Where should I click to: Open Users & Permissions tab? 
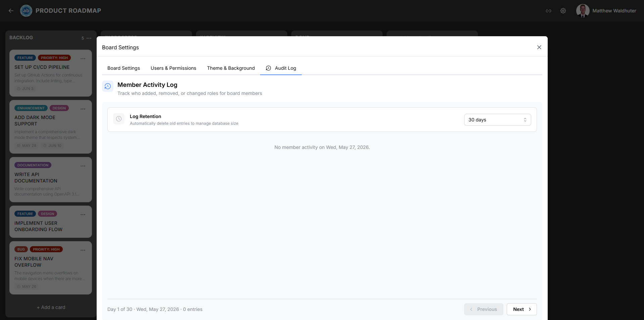[x=173, y=68]
